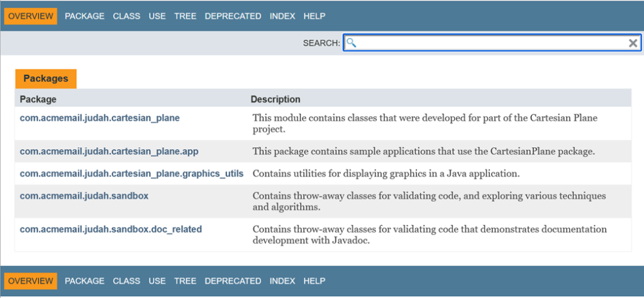Viewport: 644px width, 298px height.
Task: Click the magnifying glass search icon
Action: coord(352,43)
